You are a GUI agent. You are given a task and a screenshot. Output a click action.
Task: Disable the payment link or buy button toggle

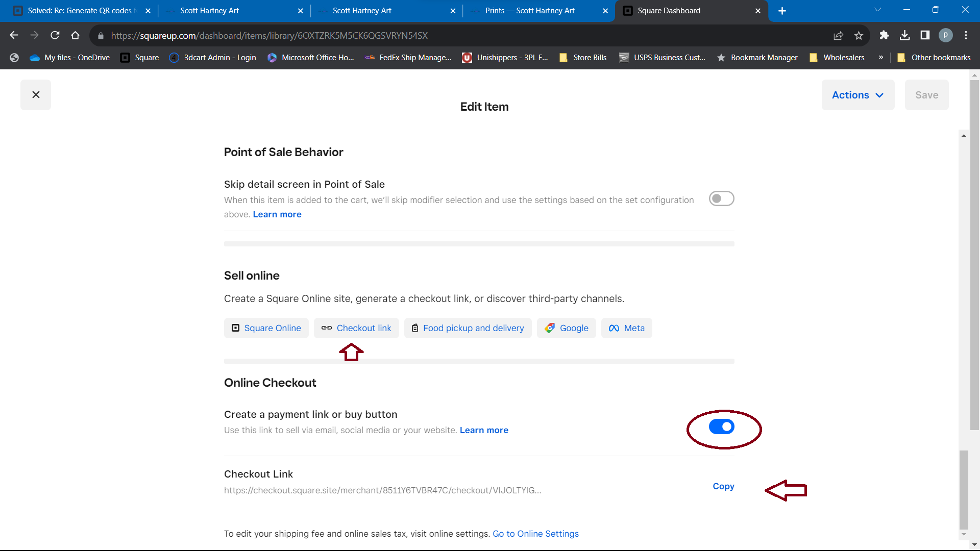[721, 427]
